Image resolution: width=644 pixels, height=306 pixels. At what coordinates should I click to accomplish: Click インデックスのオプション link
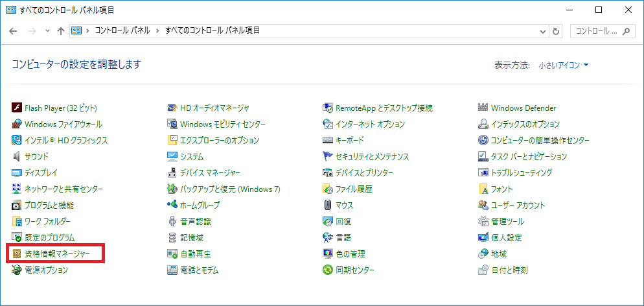(x=525, y=124)
